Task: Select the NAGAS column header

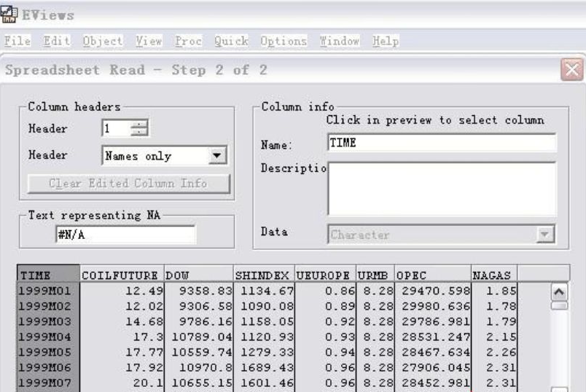Action: [x=493, y=275]
